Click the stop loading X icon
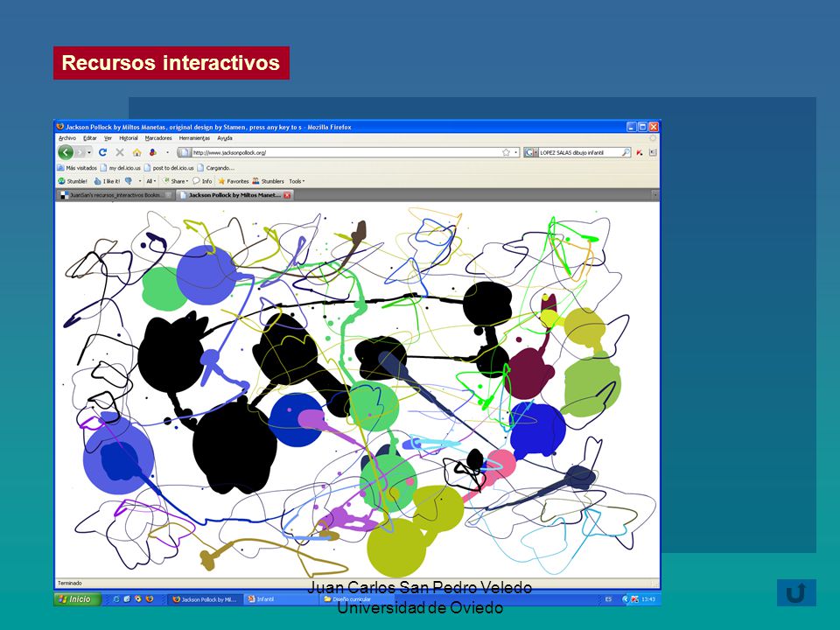Screen dimensions: 840x630 [120, 152]
